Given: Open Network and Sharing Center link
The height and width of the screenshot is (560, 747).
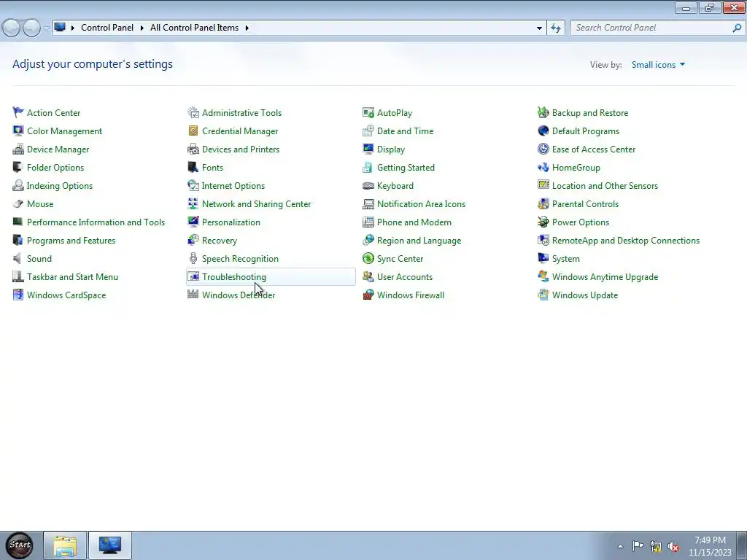Looking at the screenshot, I should click(256, 204).
